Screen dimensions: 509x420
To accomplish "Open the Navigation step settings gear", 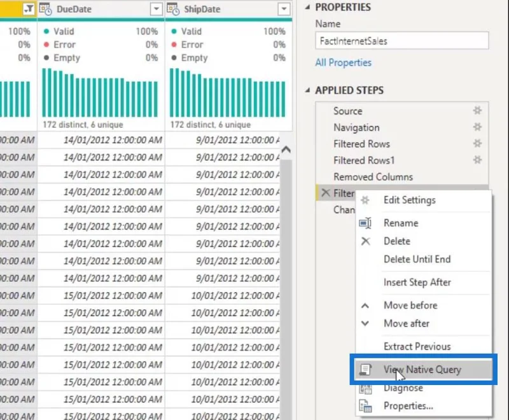I will tap(477, 127).
